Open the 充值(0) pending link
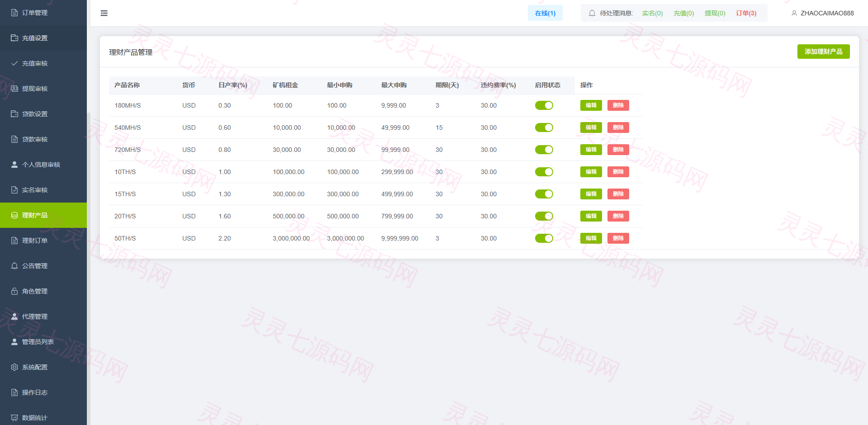The image size is (868, 425). click(x=683, y=13)
